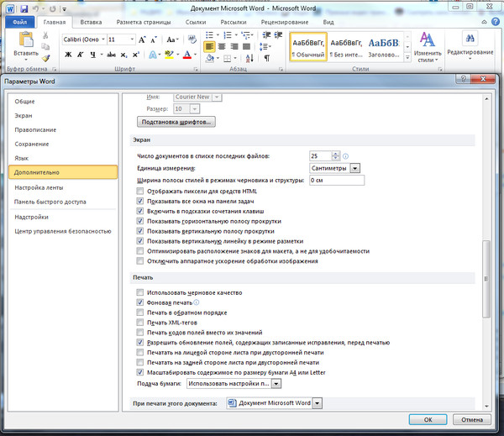Click the Format Painter brush icon
504x436 pixels.
tap(46, 58)
